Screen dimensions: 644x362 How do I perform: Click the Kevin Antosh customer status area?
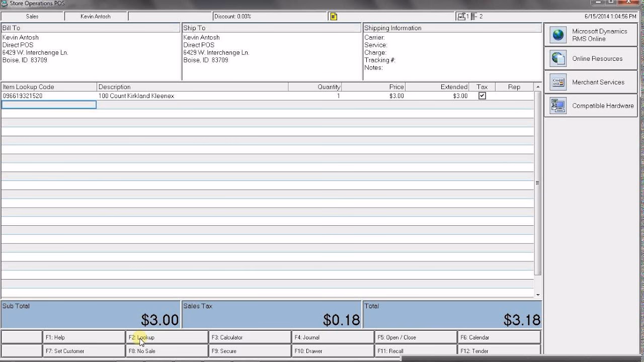pos(95,16)
